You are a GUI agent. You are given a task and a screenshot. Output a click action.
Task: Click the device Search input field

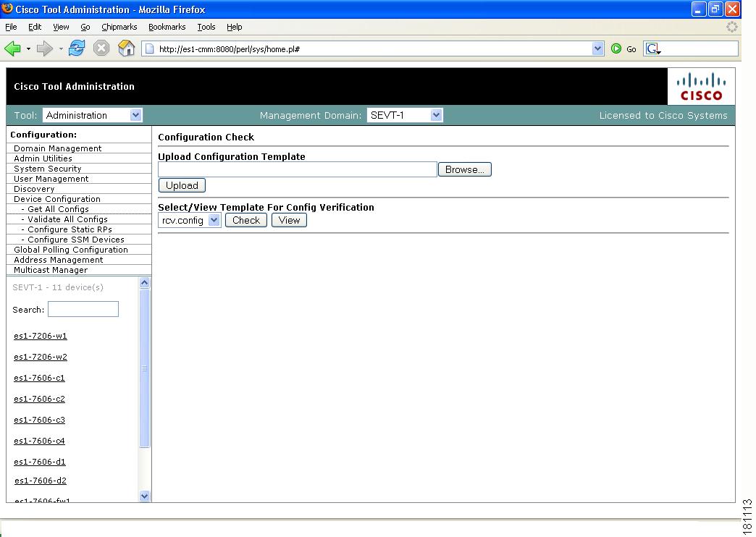point(83,310)
